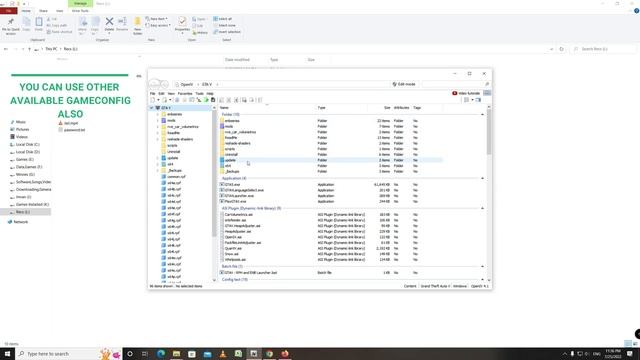Click the Explorer search box

602,49
